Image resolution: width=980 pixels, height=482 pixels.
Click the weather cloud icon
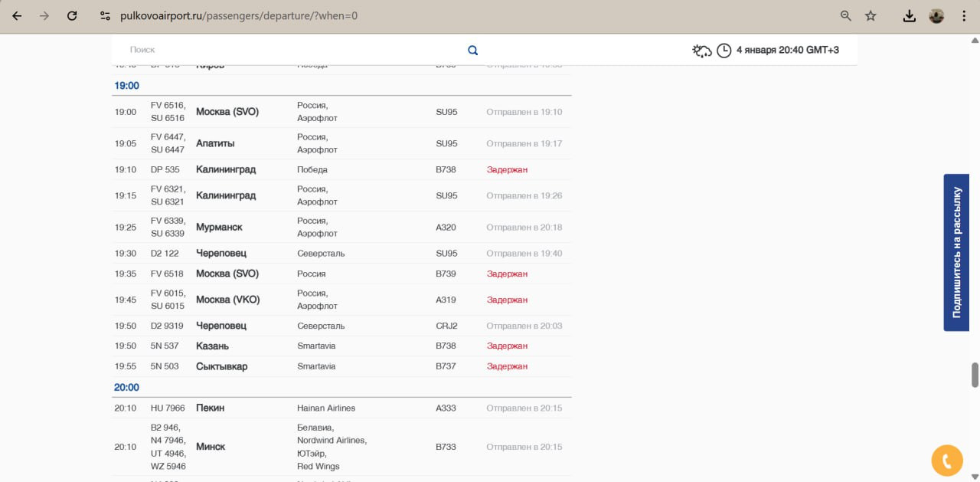click(x=701, y=51)
